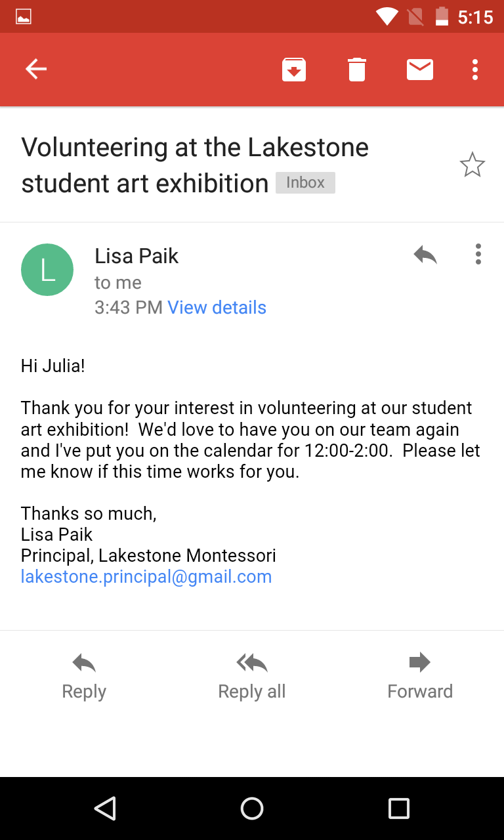Viewport: 504px width, 840px height.
Task: Open the lakestone.principal@gmail.com link
Action: tap(146, 577)
